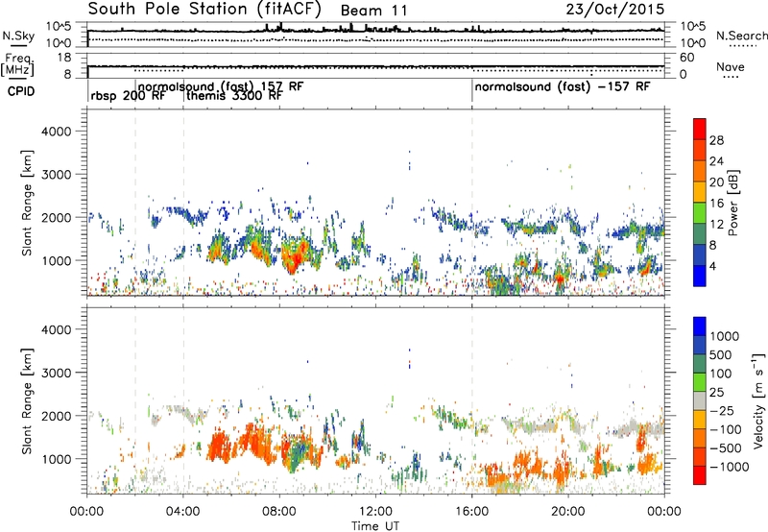
Task: Click the '10^5' label on the right of sky noise panel
Action: [693, 26]
